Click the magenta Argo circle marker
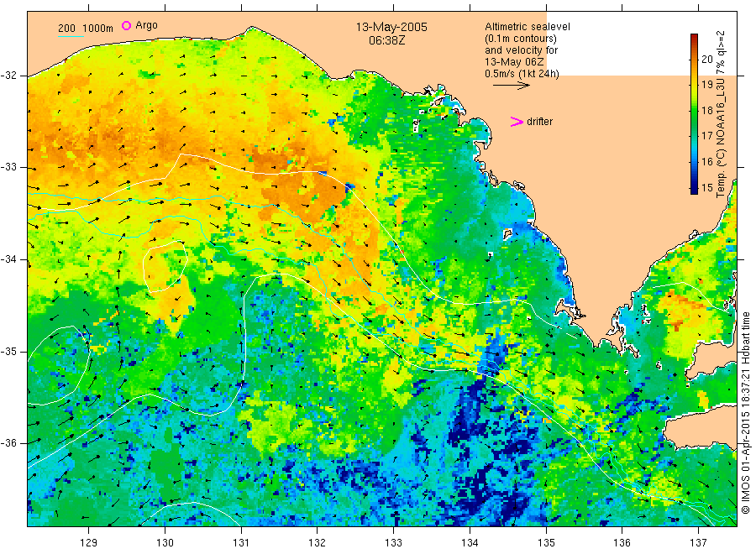Screen dimensions: 756x554 tap(126, 25)
